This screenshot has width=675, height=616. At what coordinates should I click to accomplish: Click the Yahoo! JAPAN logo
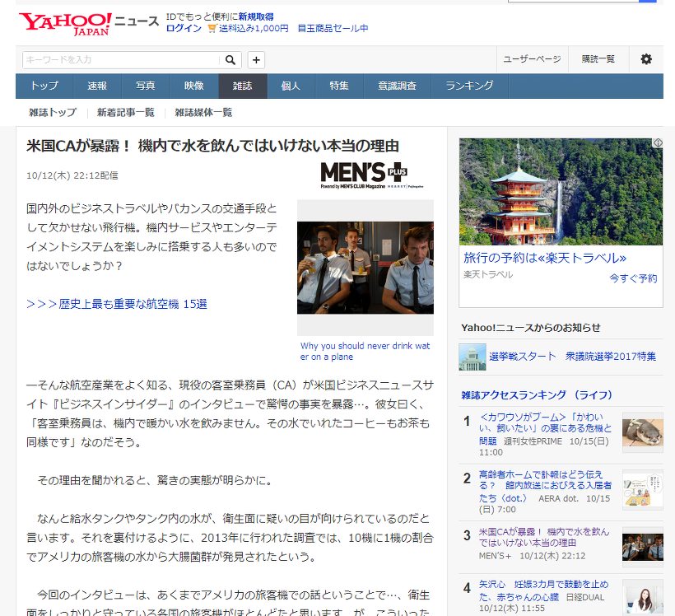pyautogui.click(x=65, y=24)
